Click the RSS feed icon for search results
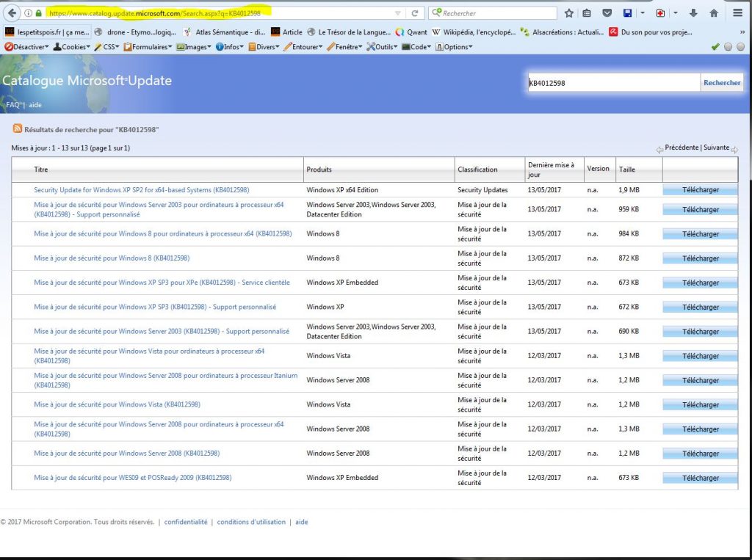Screen dimensions: 752x560 pyautogui.click(x=17, y=129)
